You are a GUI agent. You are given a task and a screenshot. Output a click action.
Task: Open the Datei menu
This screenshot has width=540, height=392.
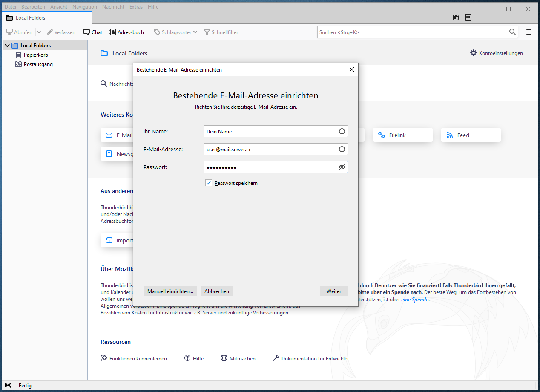(10, 7)
